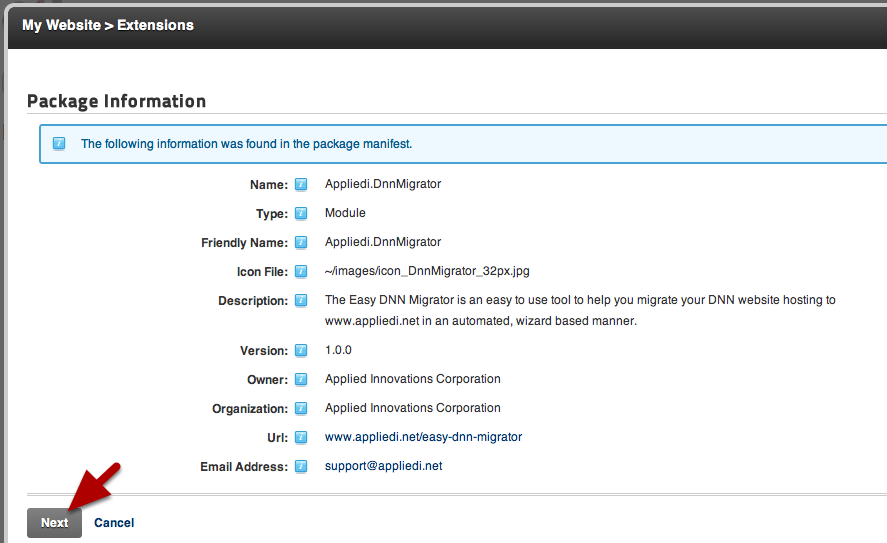The height and width of the screenshot is (543, 887).
Task: Click the version number 1.0.0
Action: (x=338, y=350)
